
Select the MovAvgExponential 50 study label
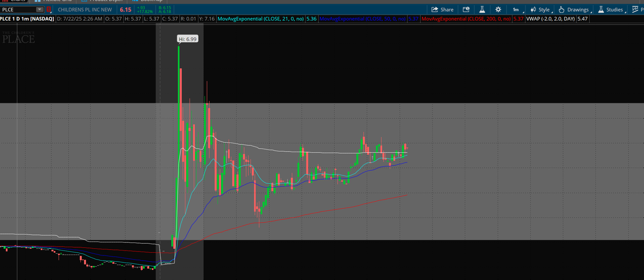[x=363, y=19]
